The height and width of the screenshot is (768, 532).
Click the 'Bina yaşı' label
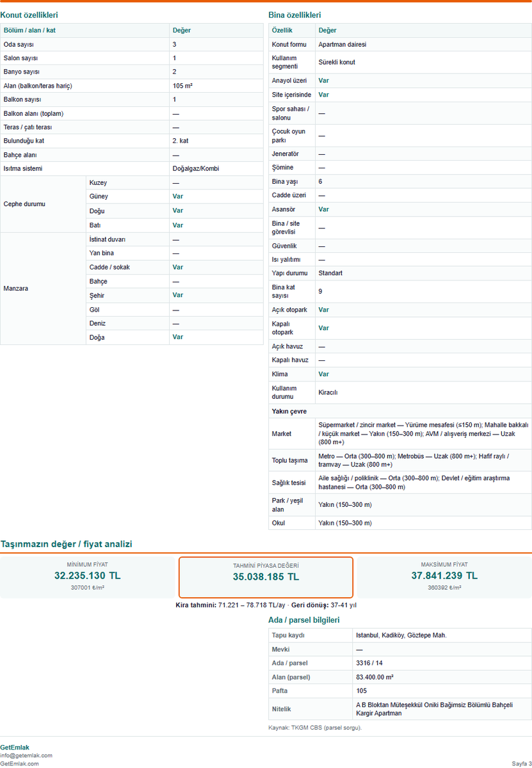284,182
